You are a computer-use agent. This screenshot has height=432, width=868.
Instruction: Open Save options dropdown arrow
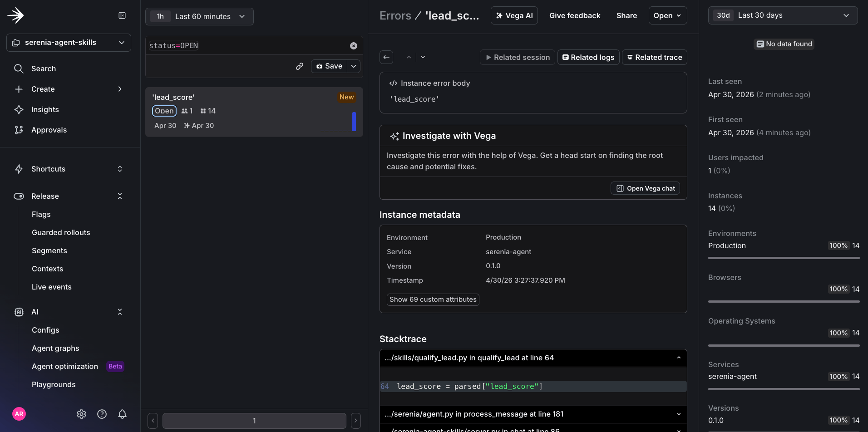pyautogui.click(x=354, y=66)
